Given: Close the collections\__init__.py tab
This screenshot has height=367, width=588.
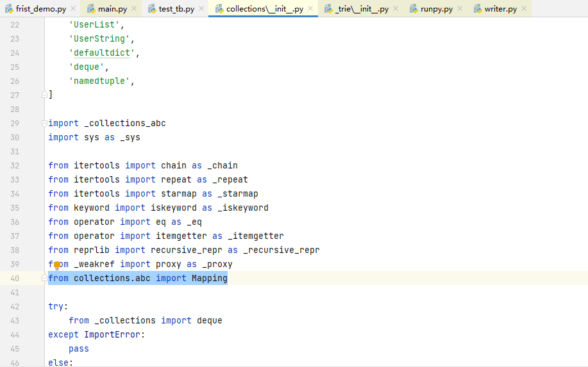Looking at the screenshot, I should pos(310,8).
